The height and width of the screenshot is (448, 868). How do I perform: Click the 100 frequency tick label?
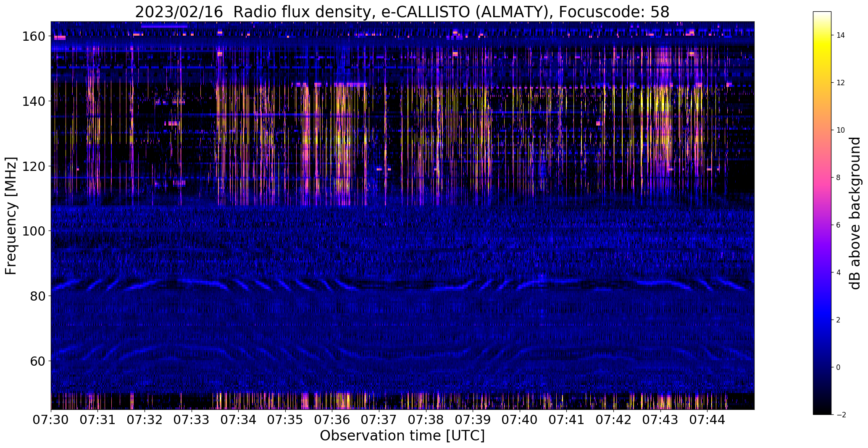33,231
